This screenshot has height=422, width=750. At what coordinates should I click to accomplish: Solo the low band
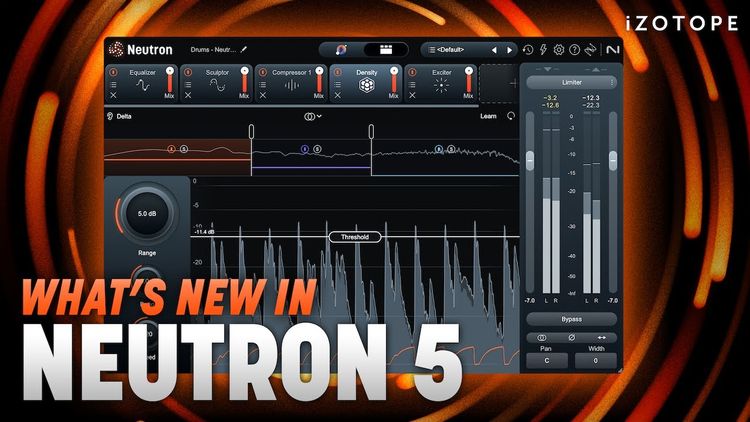tap(184, 149)
